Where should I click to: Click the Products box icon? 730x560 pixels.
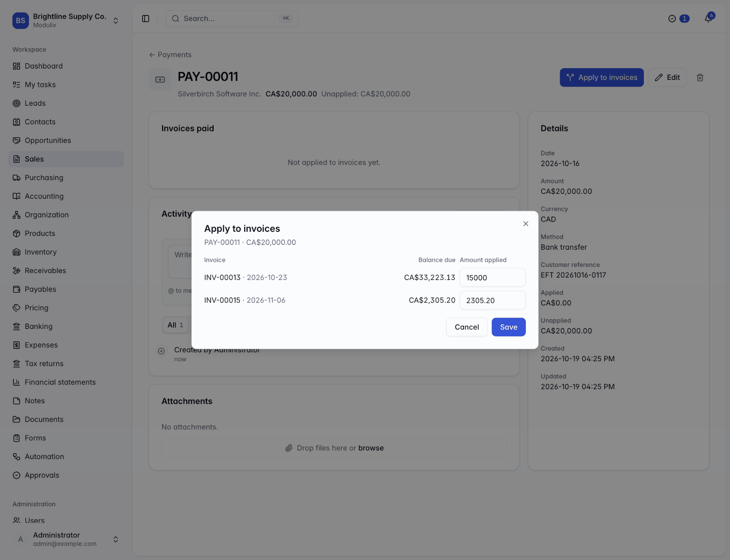(x=16, y=233)
